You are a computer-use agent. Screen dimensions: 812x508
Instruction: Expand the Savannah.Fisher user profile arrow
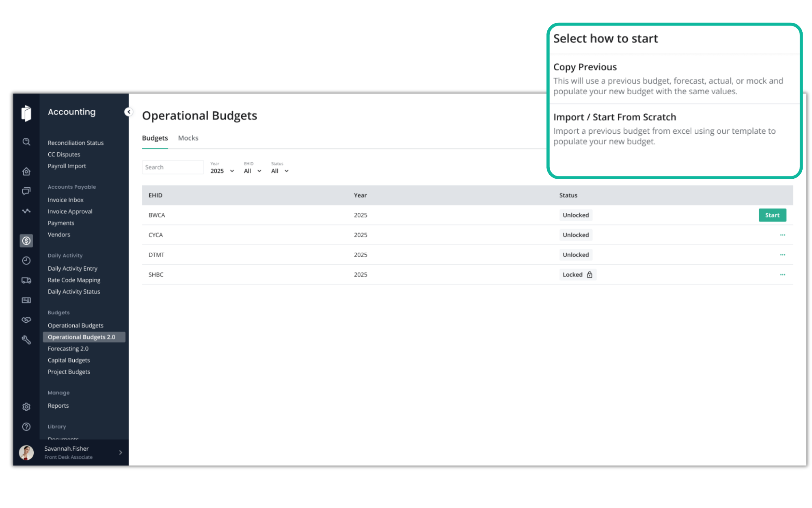click(121, 452)
